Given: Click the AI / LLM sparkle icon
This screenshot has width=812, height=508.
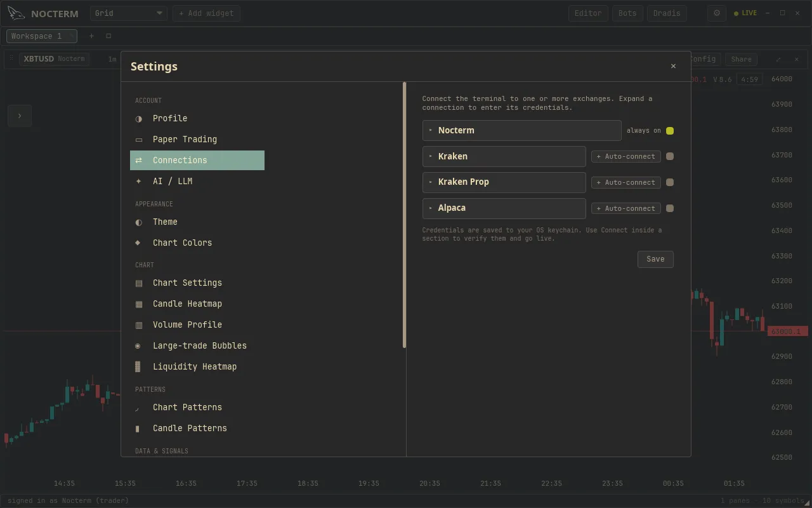Looking at the screenshot, I should pos(139,182).
